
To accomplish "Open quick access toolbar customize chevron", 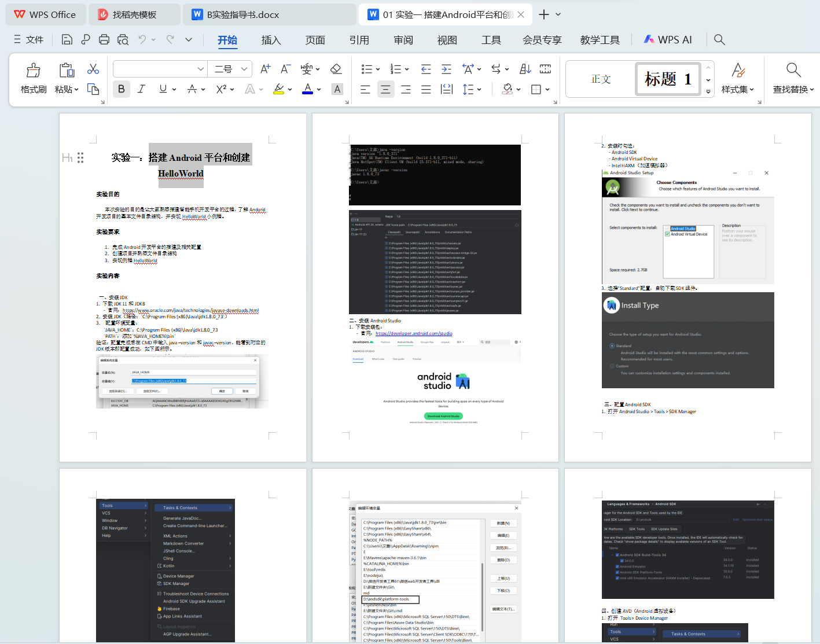I will [189, 39].
